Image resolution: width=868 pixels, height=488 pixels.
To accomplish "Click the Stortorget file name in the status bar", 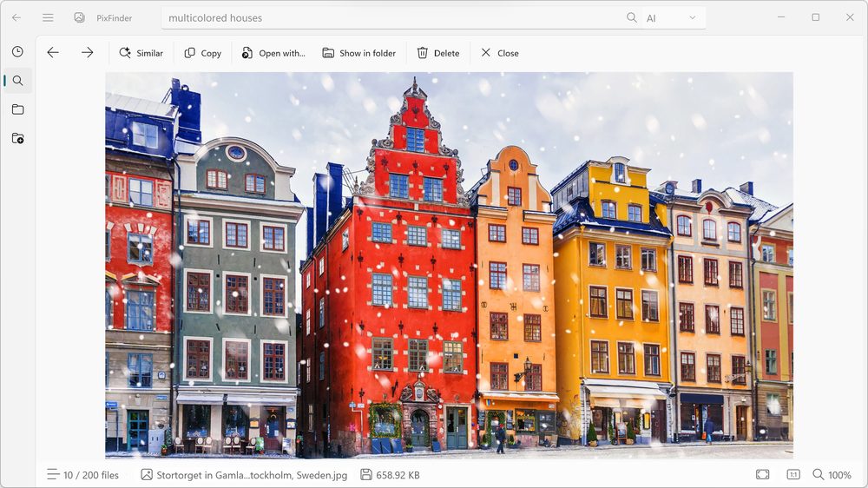I will tap(244, 475).
